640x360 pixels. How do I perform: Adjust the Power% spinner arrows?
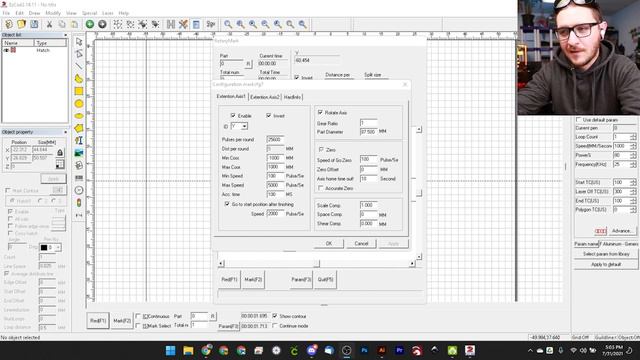(633, 155)
